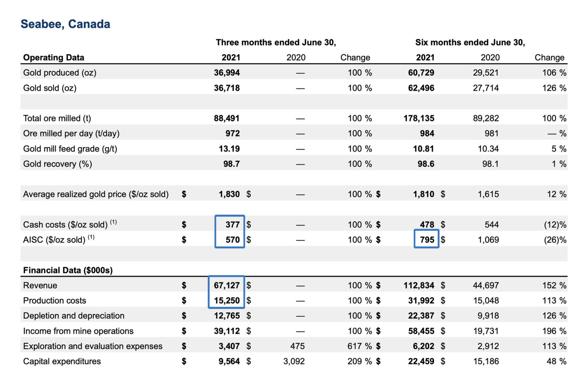
Task: Click the 2020 column header under six months
Action: [490, 57]
